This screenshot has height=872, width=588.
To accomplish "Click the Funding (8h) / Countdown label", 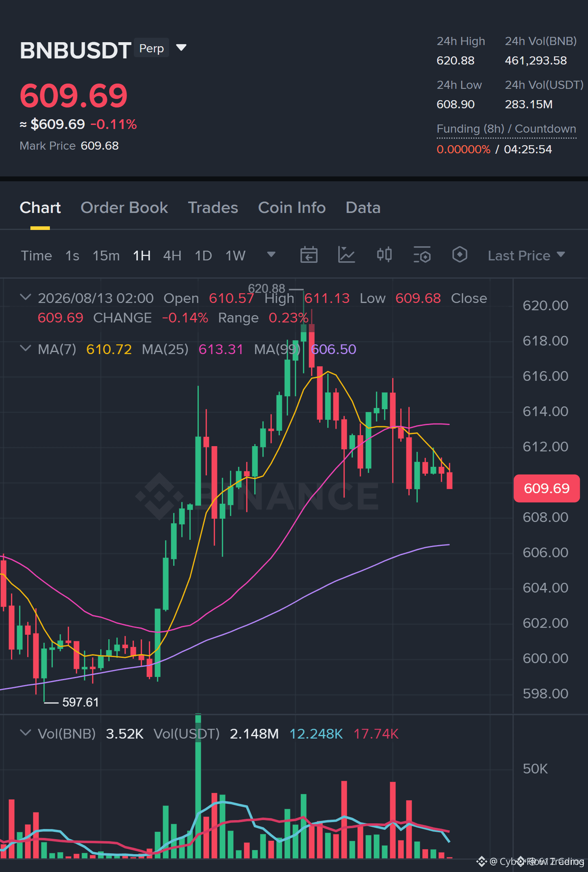I will pyautogui.click(x=506, y=129).
